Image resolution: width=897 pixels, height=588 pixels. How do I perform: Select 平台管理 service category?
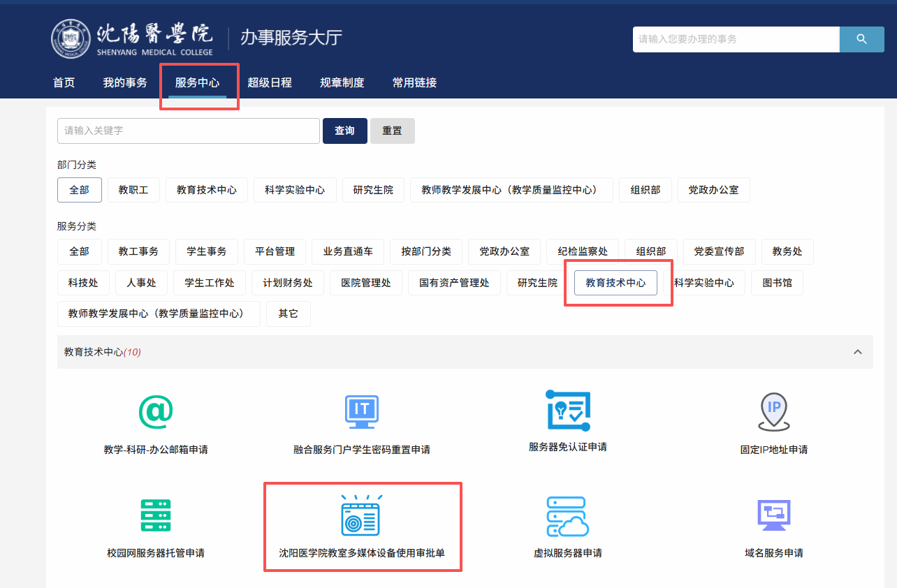pyautogui.click(x=275, y=251)
